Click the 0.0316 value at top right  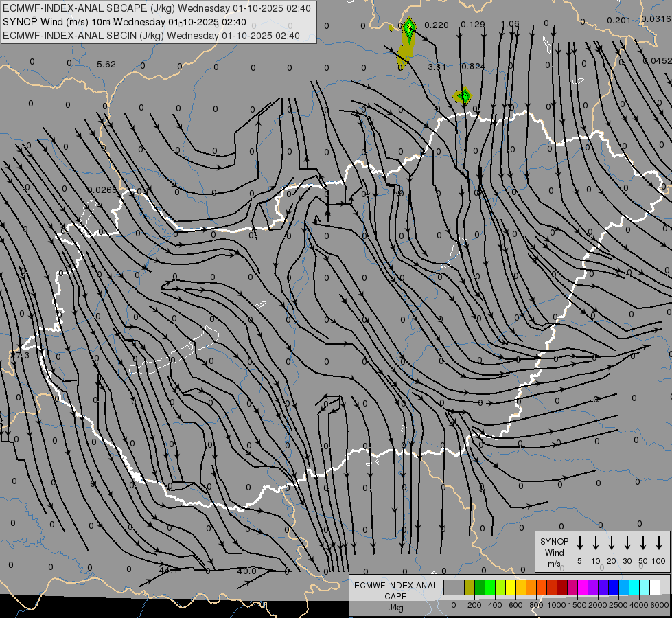656,19
